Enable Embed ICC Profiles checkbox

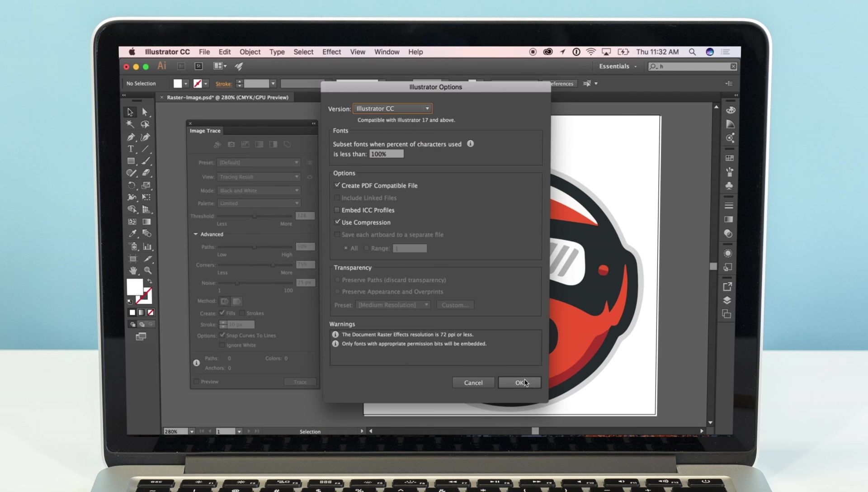tap(337, 210)
